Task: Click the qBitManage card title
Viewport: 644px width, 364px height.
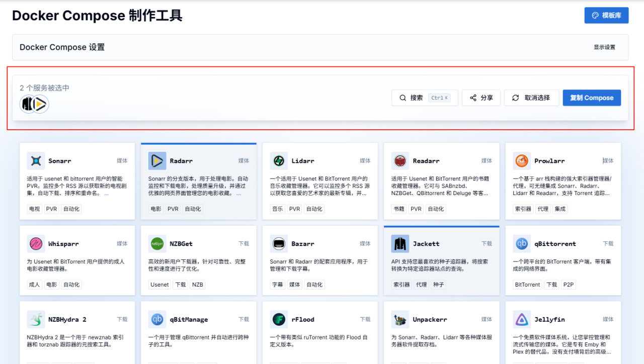Action: [189, 319]
